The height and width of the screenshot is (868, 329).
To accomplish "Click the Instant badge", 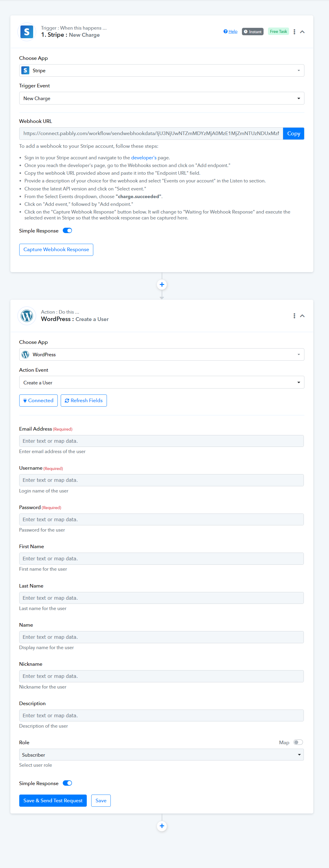I will pos(253,32).
